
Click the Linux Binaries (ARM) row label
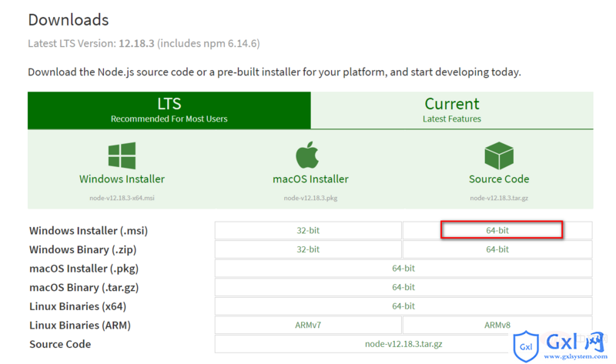coord(80,325)
